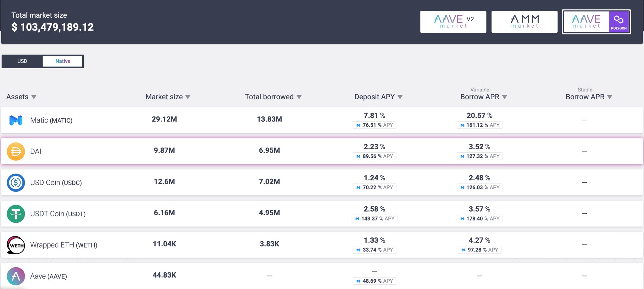Switch currency display to Native
Image resolution: width=644 pixels, height=289 pixels.
(x=63, y=61)
